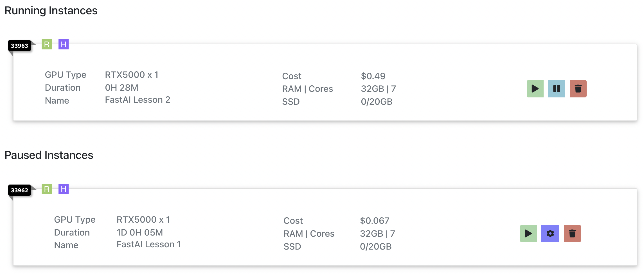Click the 33962 instance ID tag
644x274 pixels.
coord(20,190)
